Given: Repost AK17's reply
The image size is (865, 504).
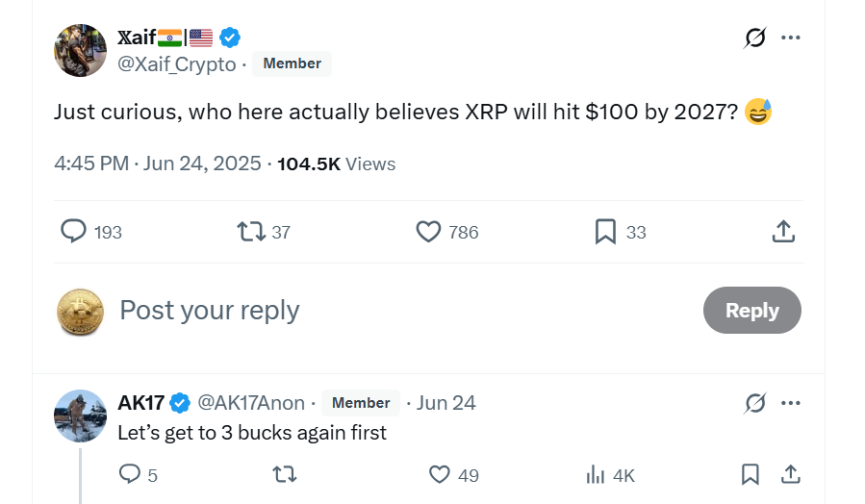Looking at the screenshot, I should [285, 474].
